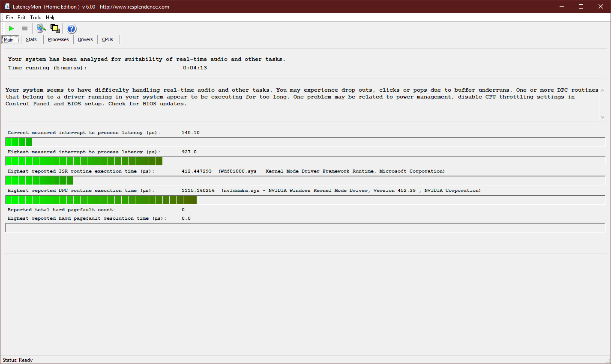Click the gray stop monitor button
The image size is (611, 364).
point(25,29)
